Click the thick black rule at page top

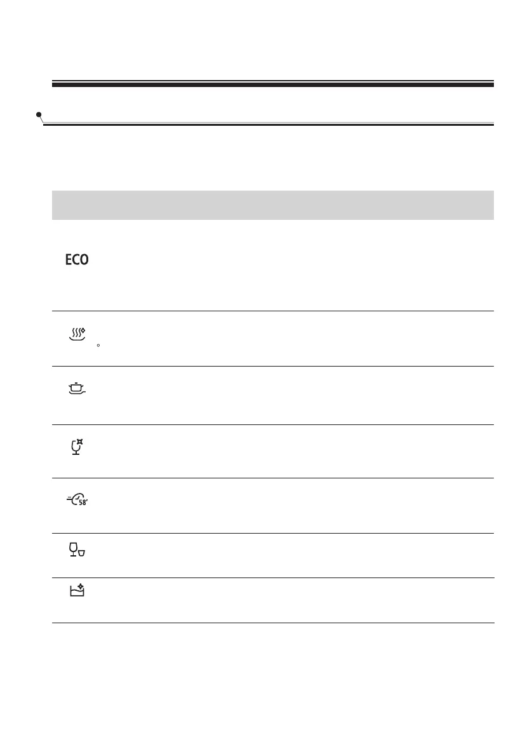pos(273,84)
